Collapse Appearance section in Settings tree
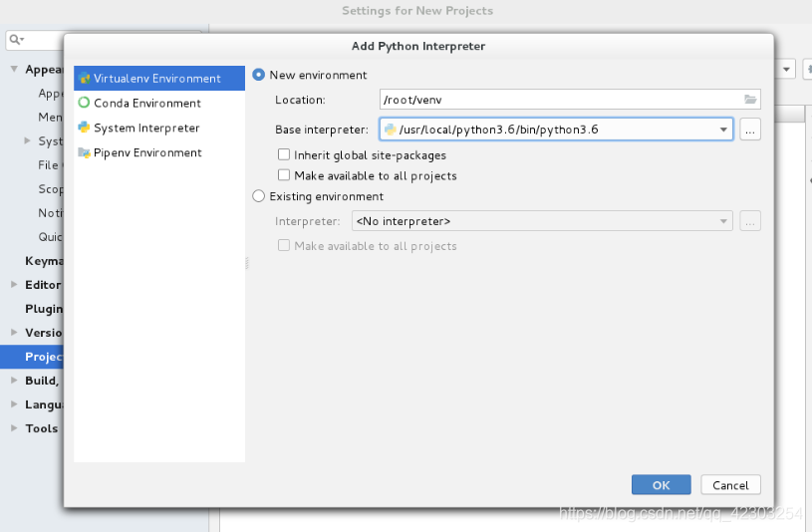The height and width of the screenshot is (532, 812). point(14,69)
